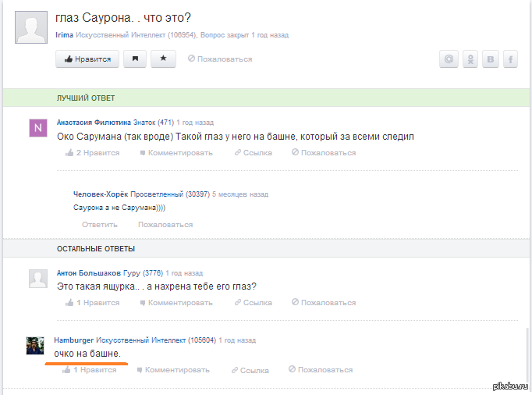Share via the Mail.ru @ icon

tap(449, 59)
